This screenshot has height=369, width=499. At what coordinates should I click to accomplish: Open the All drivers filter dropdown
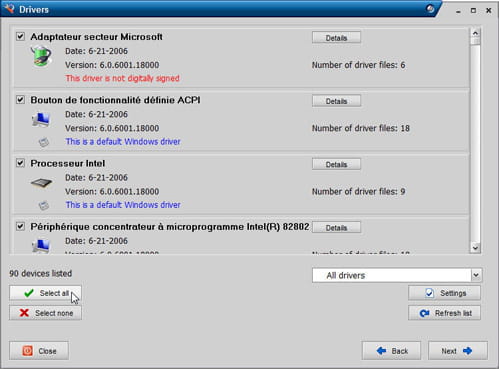(x=397, y=275)
